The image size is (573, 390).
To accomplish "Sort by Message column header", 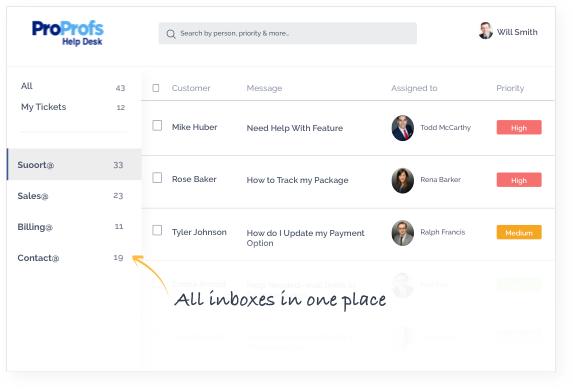I will pyautogui.click(x=264, y=88).
